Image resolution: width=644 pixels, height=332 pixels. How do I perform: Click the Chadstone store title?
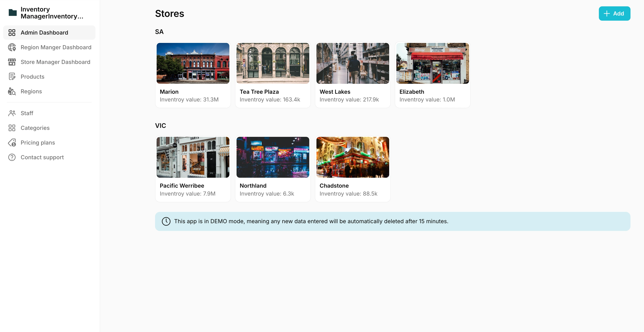pos(334,186)
